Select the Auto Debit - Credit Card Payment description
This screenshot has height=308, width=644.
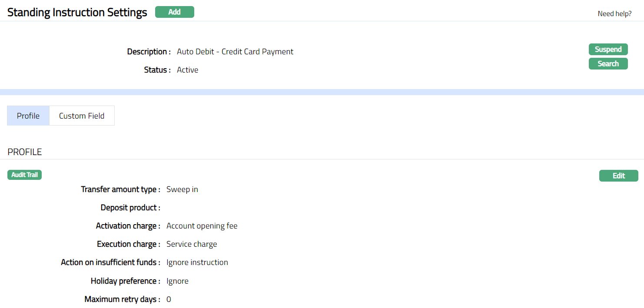click(x=235, y=52)
